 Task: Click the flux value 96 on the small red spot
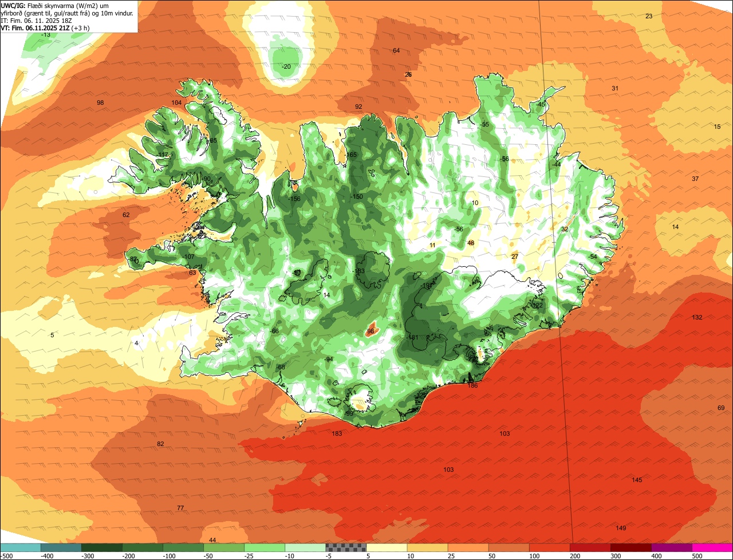371,332
